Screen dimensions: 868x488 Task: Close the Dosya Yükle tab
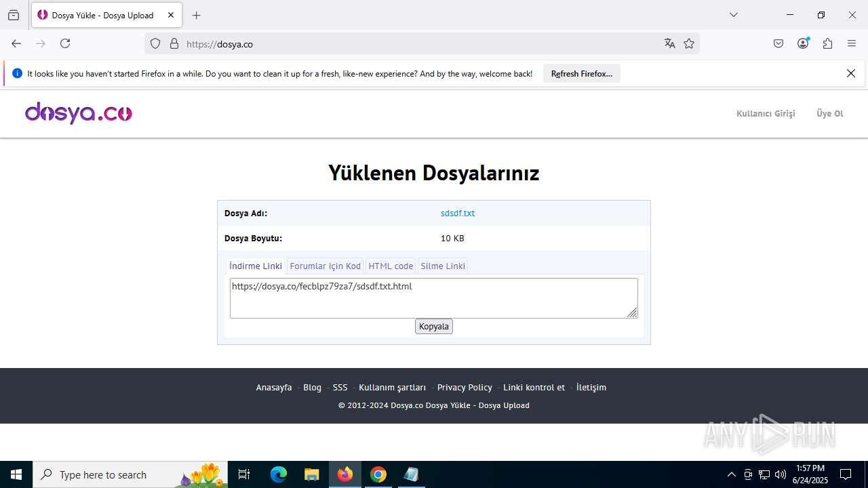coord(172,15)
